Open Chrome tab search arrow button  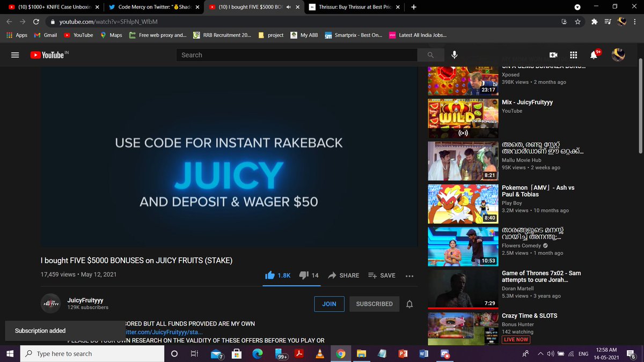pos(577,8)
